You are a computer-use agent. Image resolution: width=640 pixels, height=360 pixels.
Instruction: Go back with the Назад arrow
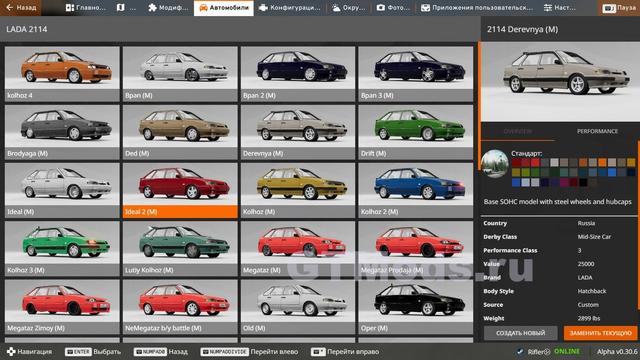pyautogui.click(x=20, y=8)
